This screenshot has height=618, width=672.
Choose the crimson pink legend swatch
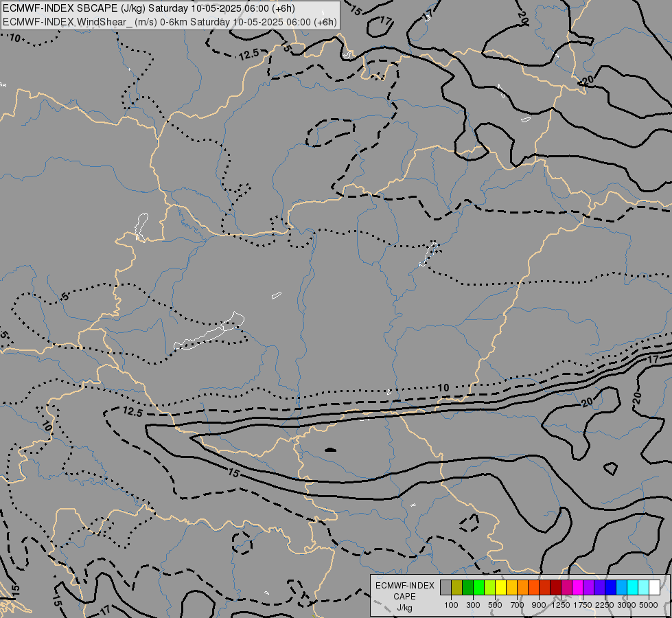[x=567, y=588]
